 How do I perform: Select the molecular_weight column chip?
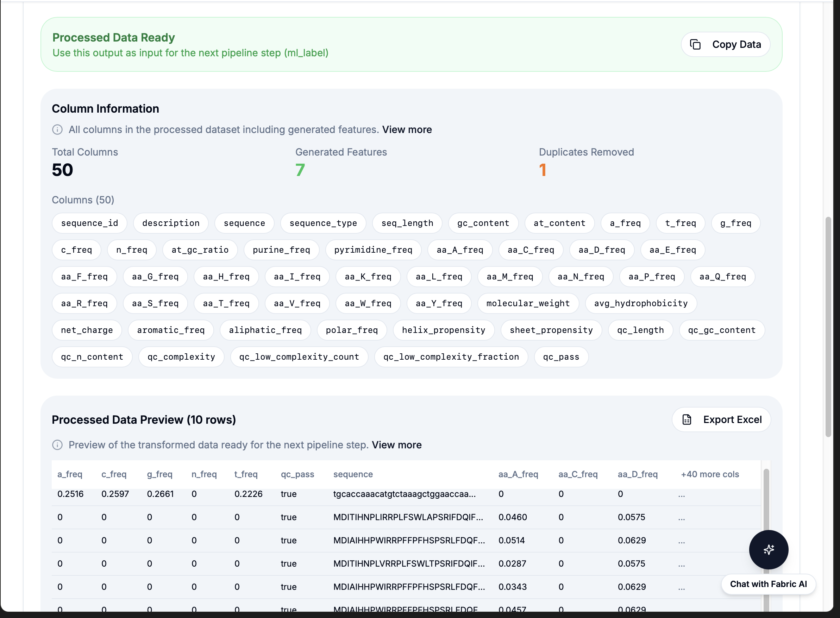click(x=528, y=303)
